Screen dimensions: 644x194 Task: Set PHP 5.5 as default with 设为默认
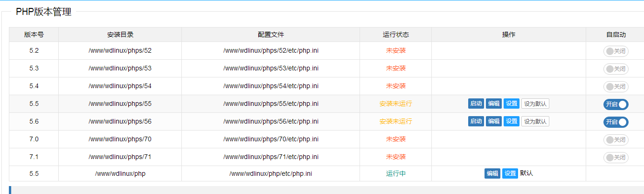click(x=535, y=104)
